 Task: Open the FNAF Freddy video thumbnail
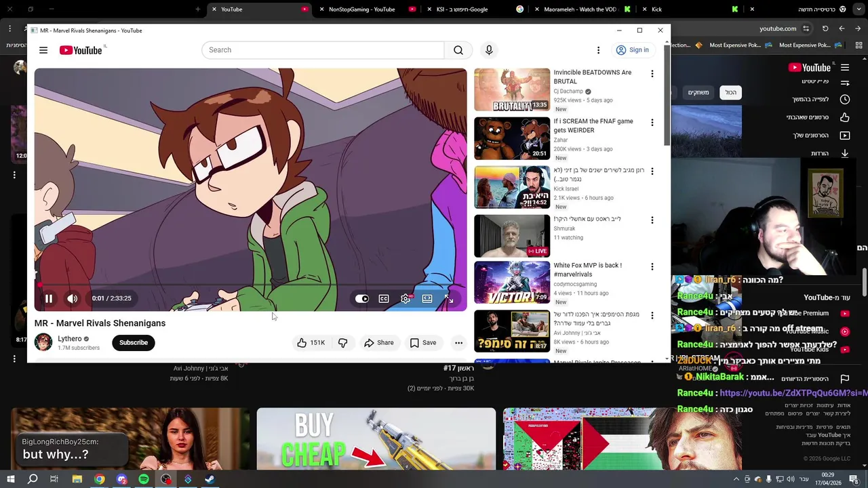(512, 138)
